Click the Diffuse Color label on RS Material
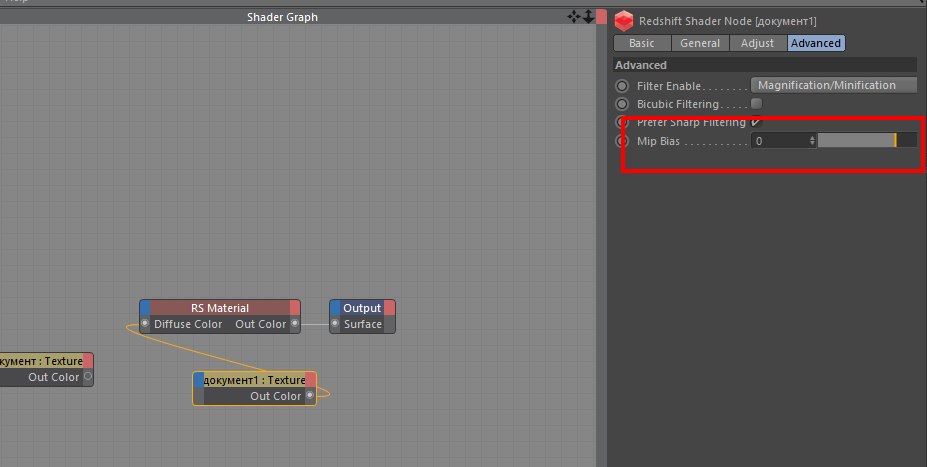Screen dimensions: 927x467 coord(188,324)
